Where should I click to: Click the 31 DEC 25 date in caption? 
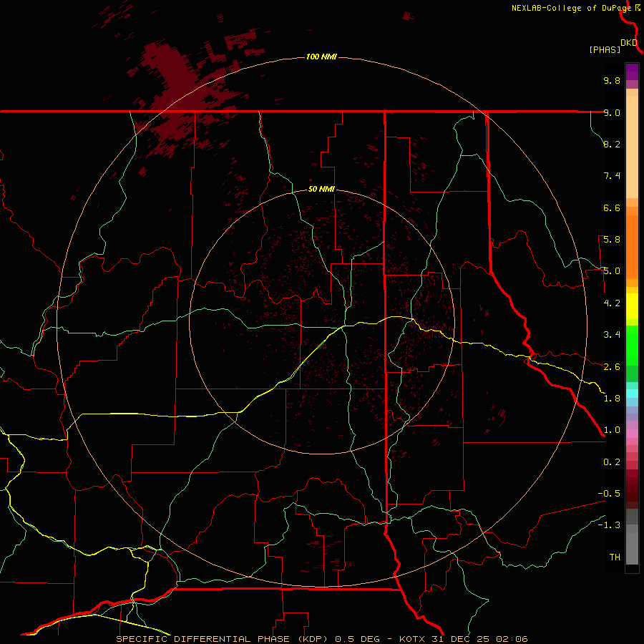coord(462,639)
